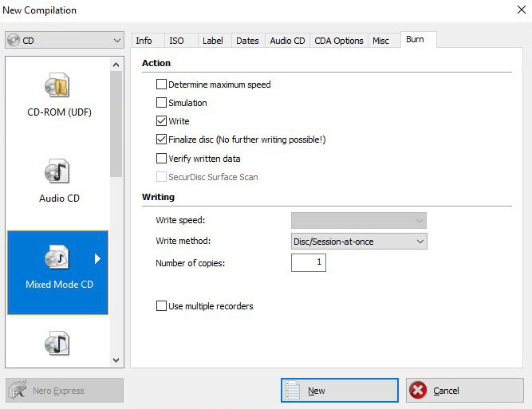The height and width of the screenshot is (409, 532).
Task: Select the CD-ROM (UDF) compilation icon
Action: tap(57, 86)
